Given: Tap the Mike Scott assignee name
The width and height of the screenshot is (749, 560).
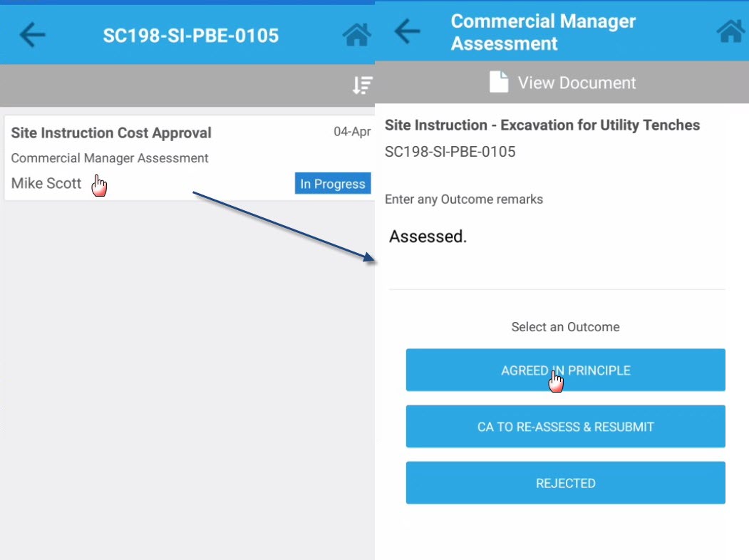Looking at the screenshot, I should click(46, 183).
